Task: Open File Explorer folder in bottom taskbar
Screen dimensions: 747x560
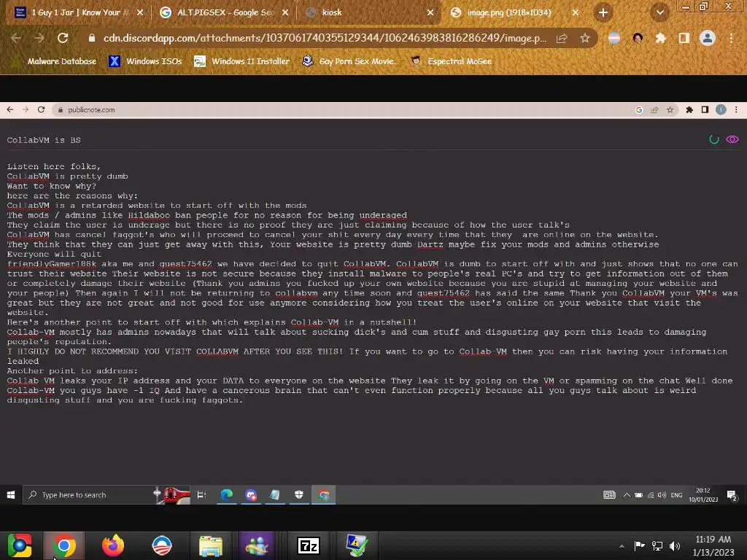Action: [x=211, y=545]
